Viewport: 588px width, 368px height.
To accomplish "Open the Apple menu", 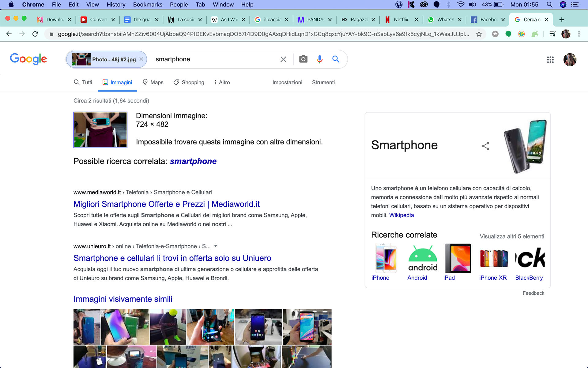I will tap(11, 5).
